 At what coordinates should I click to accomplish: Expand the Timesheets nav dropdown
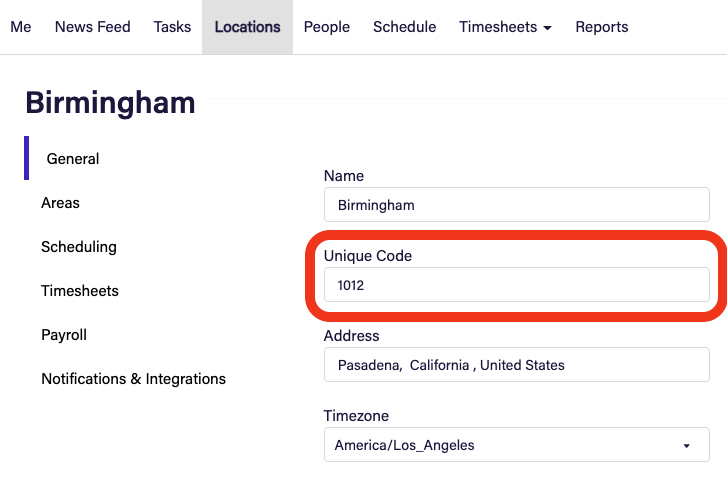point(505,27)
